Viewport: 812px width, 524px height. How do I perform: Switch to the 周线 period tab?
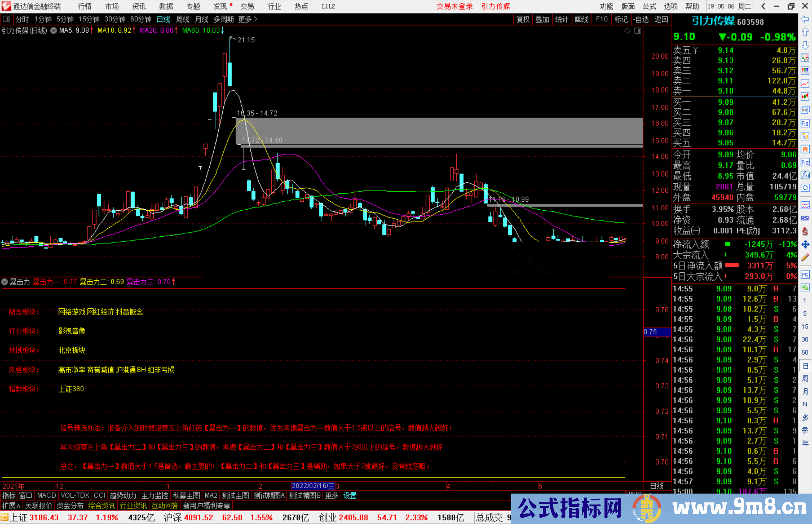click(x=182, y=19)
